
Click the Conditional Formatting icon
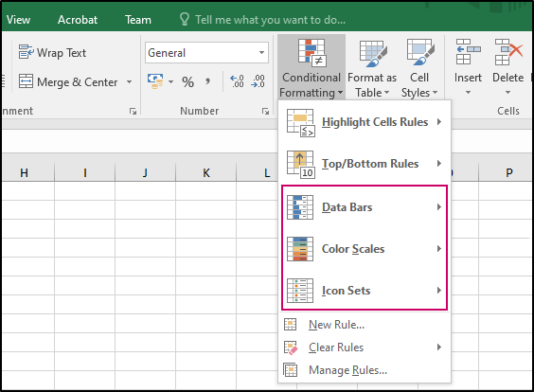pos(311,52)
